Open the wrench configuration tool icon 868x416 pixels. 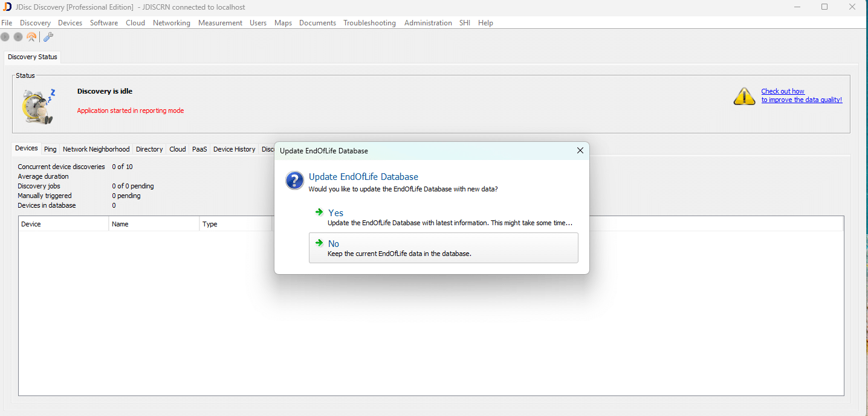point(48,37)
